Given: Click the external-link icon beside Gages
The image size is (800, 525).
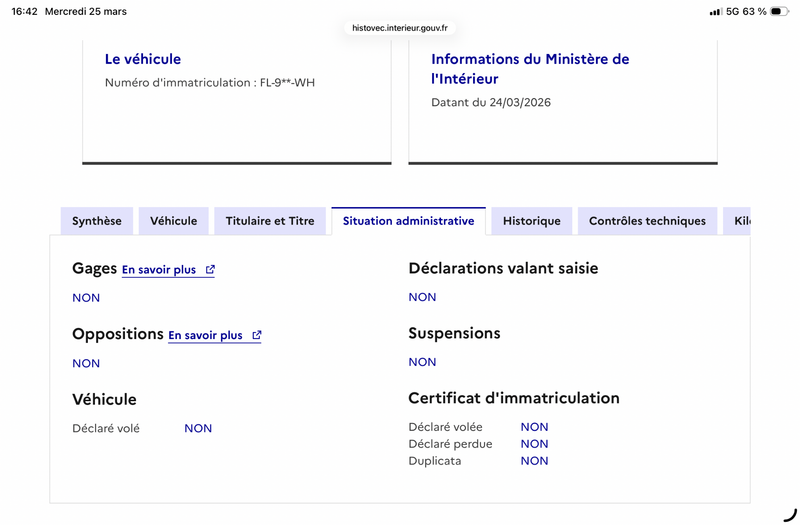Looking at the screenshot, I should [210, 270].
